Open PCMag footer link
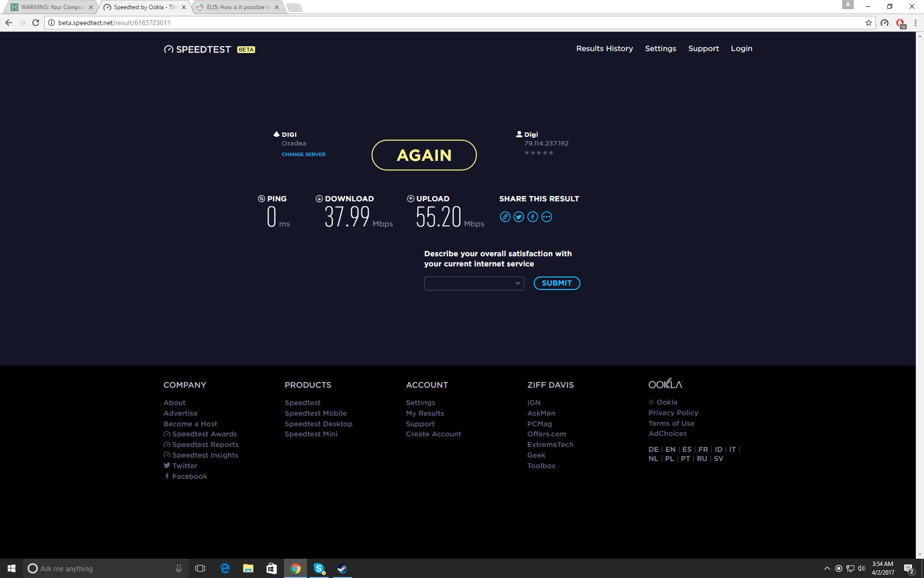Viewport: 924px width, 578px height. coord(539,424)
